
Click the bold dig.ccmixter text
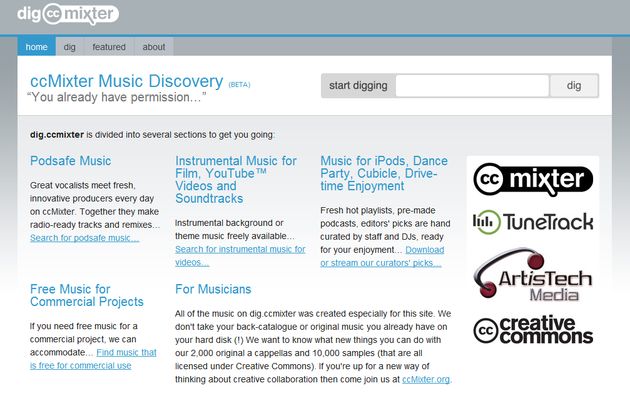coord(57,135)
